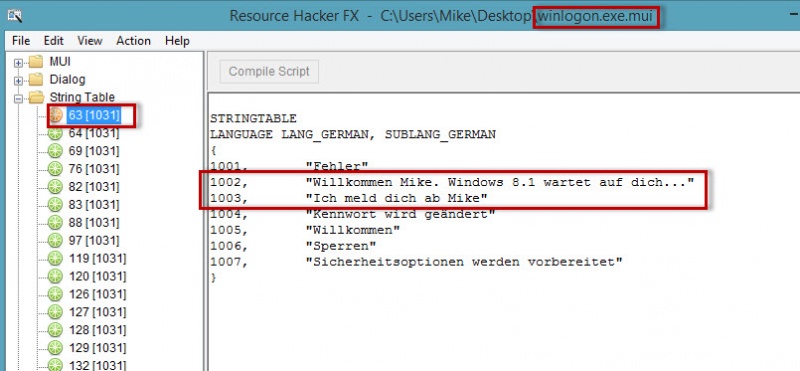
Task: Open the Help menu
Action: (177, 41)
